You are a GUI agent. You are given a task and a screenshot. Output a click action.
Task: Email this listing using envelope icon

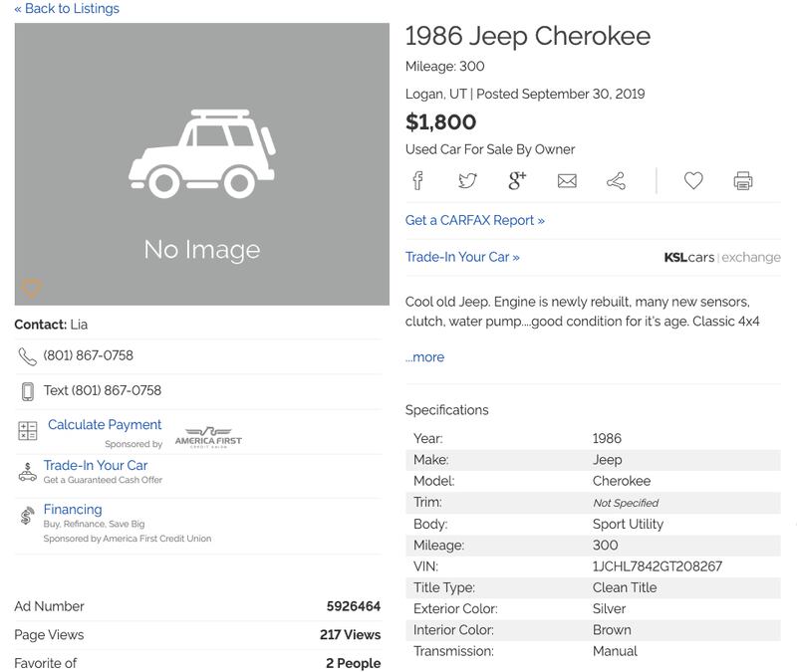[567, 181]
